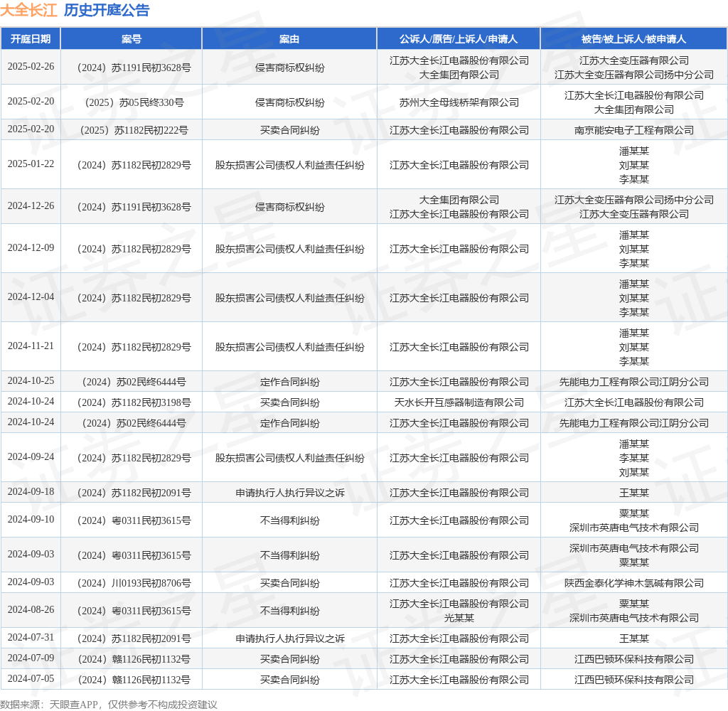Select the date cell 2024-09-18
Viewport: 728px width, 711px height.
click(31, 492)
